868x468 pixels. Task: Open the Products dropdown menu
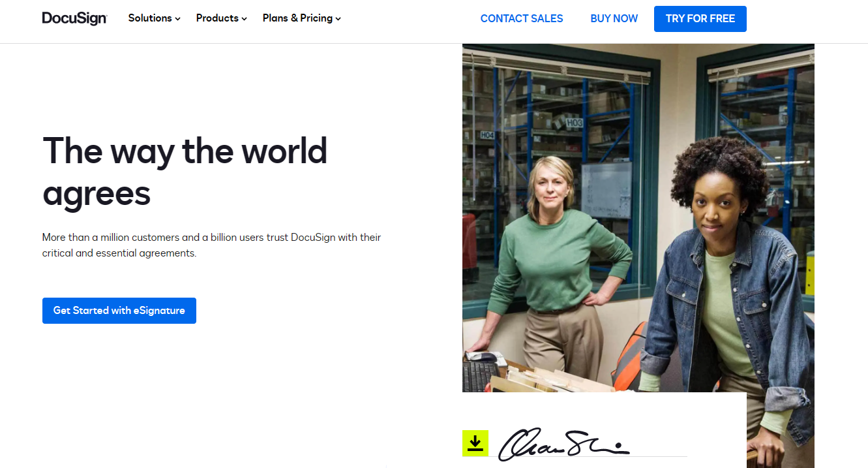click(222, 18)
